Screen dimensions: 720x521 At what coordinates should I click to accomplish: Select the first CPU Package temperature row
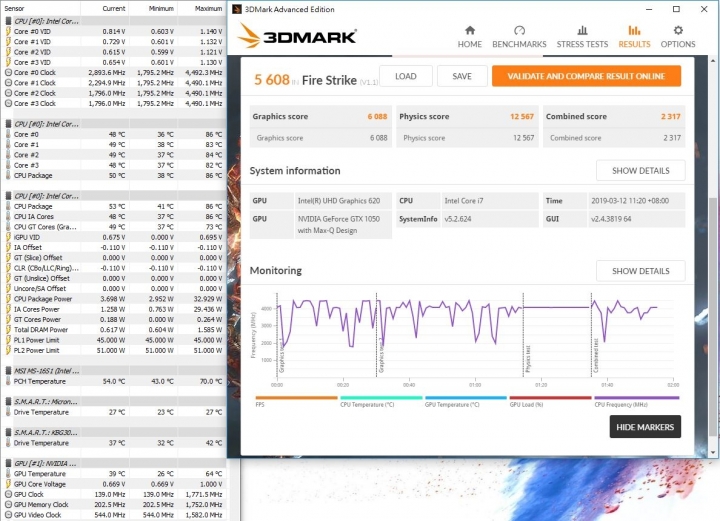point(113,175)
